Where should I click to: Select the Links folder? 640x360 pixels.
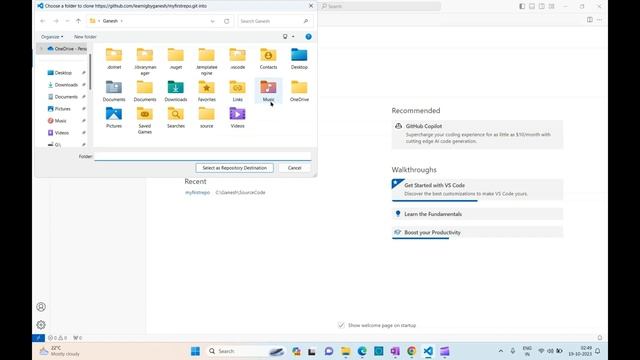[238, 91]
